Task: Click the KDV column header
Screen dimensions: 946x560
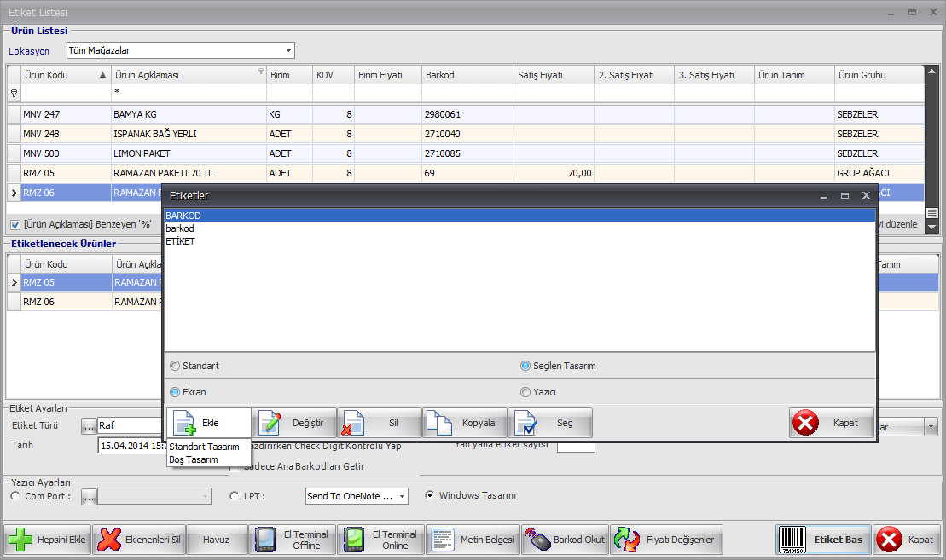Action: click(333, 75)
